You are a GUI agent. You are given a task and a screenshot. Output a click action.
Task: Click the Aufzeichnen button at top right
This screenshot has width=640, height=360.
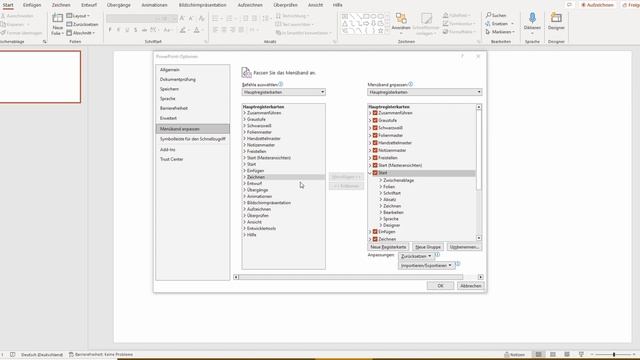click(597, 5)
